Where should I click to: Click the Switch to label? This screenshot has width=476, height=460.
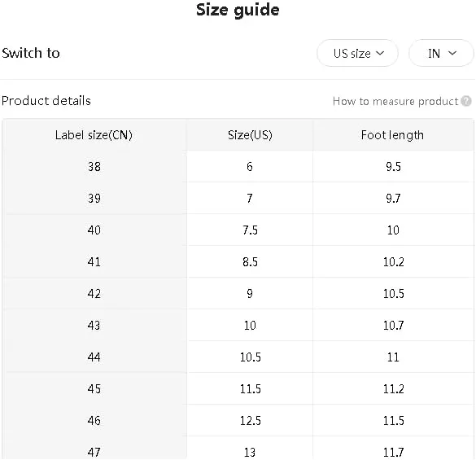31,53
